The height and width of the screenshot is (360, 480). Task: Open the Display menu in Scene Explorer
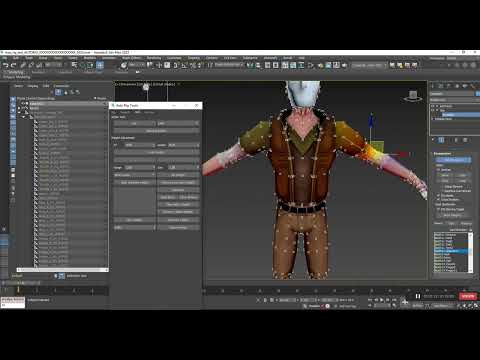[33, 86]
